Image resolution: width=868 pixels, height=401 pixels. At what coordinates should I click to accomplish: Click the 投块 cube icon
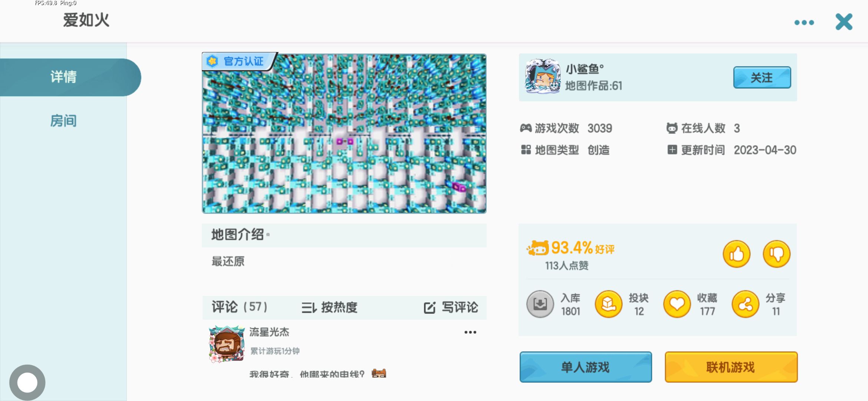609,304
